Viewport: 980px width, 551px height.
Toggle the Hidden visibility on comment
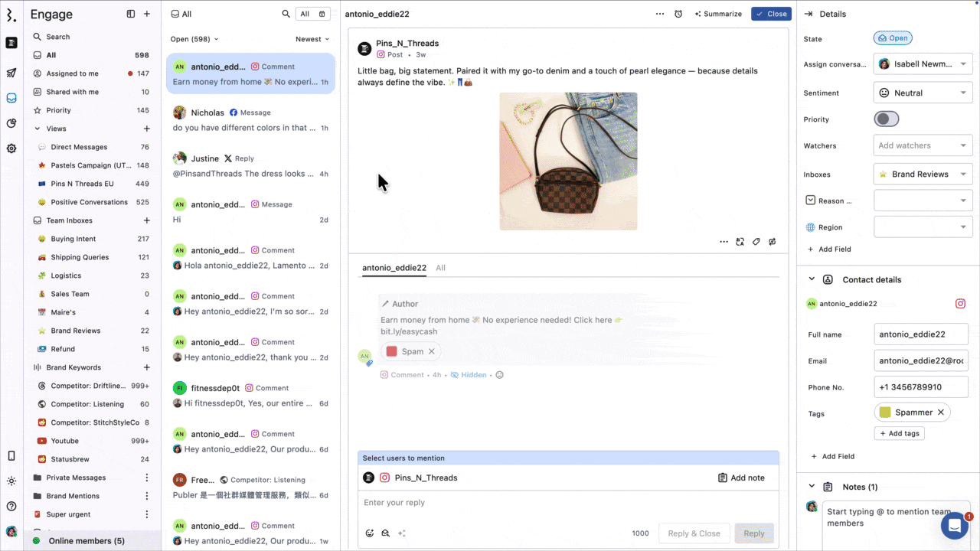tap(469, 375)
